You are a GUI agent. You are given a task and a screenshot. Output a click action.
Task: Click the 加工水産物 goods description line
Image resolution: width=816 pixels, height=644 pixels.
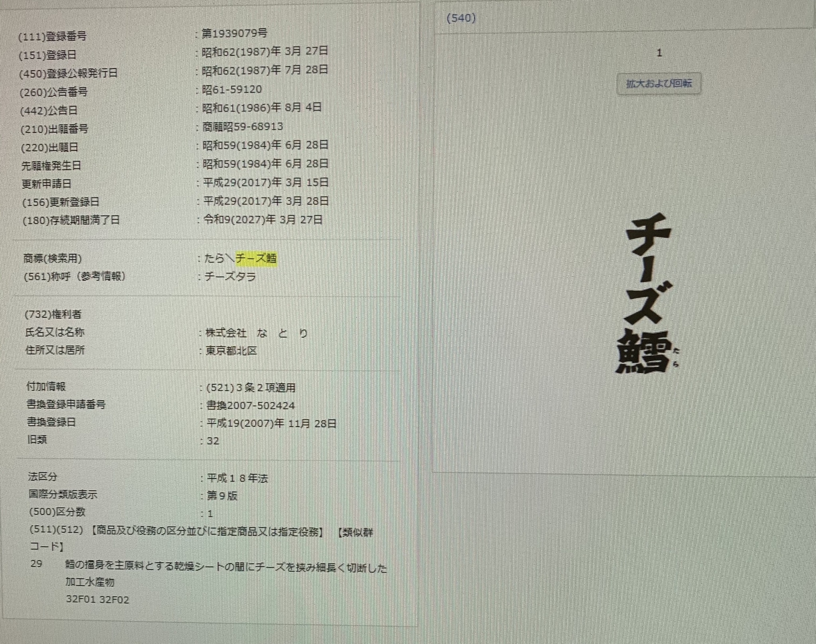coord(90,582)
